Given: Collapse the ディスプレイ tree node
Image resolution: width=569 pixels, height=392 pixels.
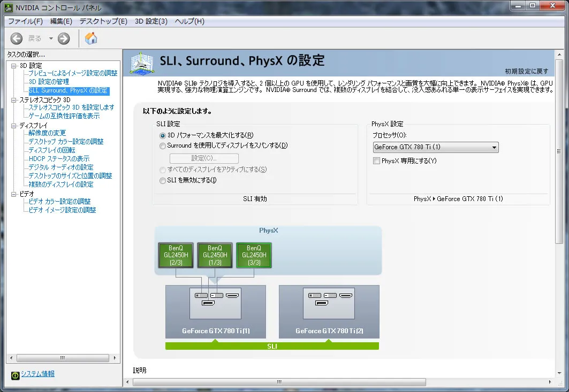Looking at the screenshot, I should click(x=14, y=126).
